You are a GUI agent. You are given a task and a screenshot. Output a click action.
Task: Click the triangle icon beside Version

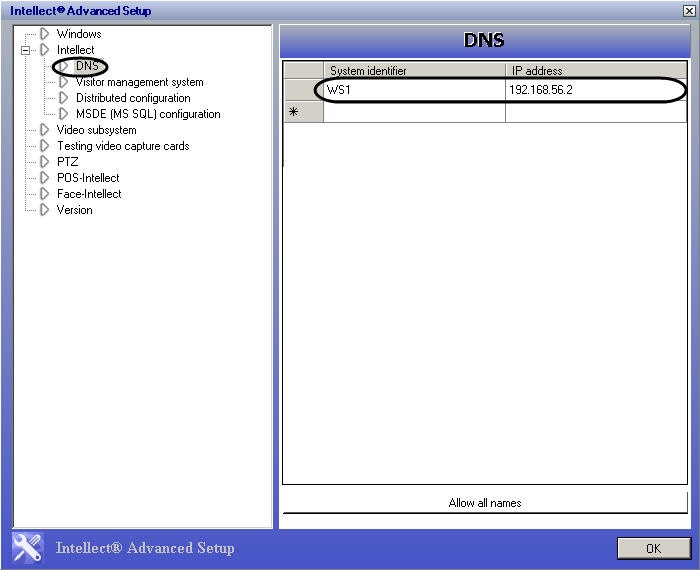(44, 210)
